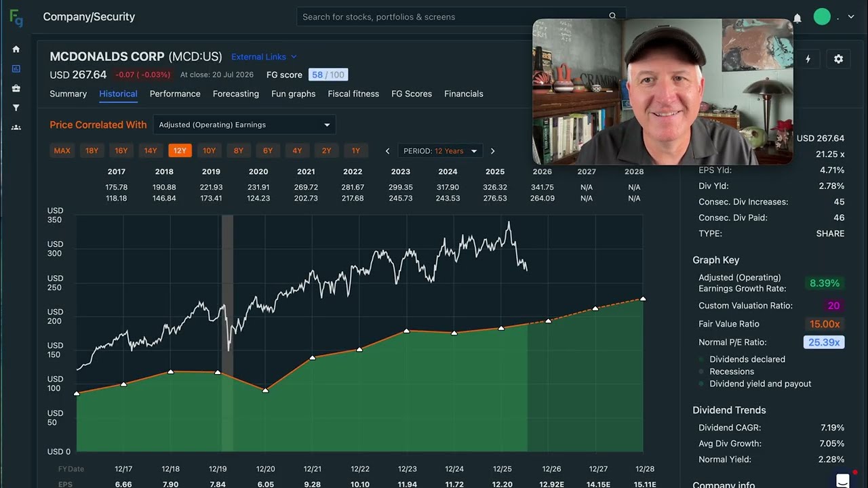Open the Forecasting tab
868x488 pixels.
[x=236, y=94]
